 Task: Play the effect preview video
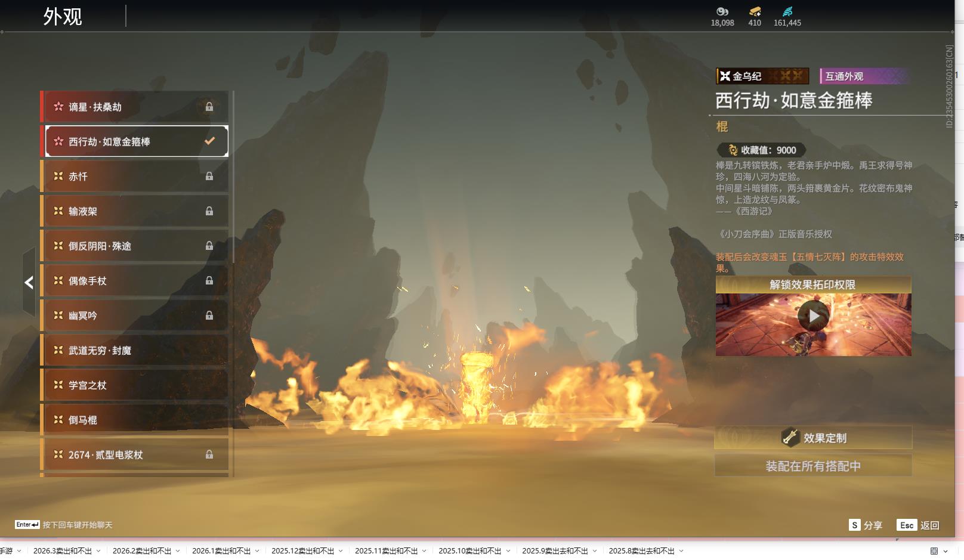click(813, 316)
